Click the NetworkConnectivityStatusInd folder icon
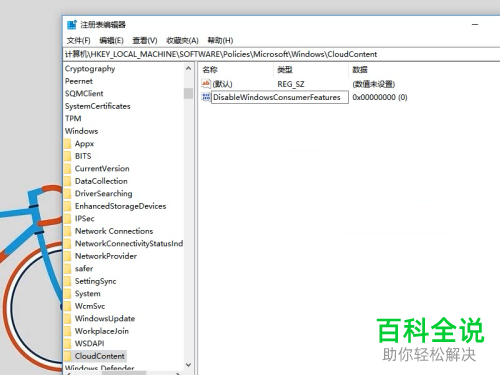The image size is (500, 375). pyautogui.click(x=68, y=244)
